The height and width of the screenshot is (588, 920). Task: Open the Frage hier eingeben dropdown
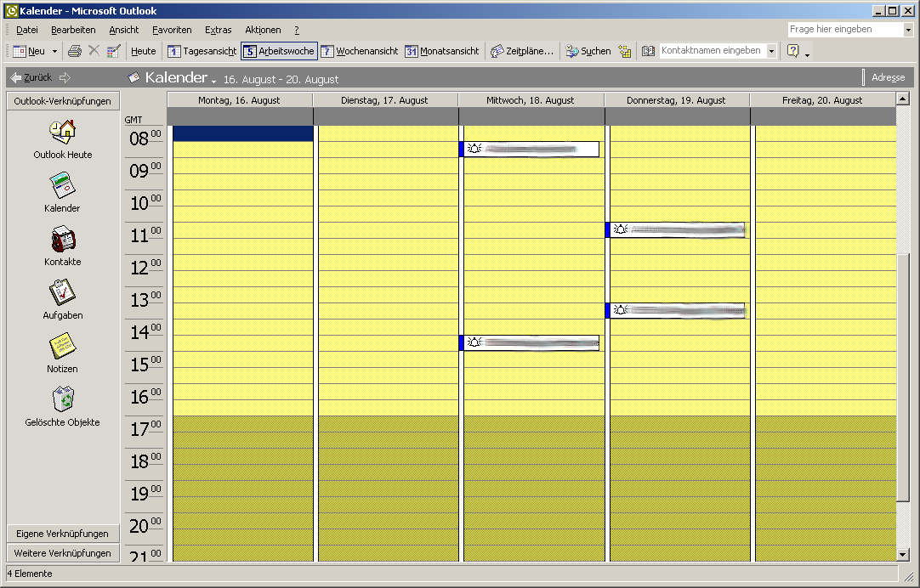908,29
